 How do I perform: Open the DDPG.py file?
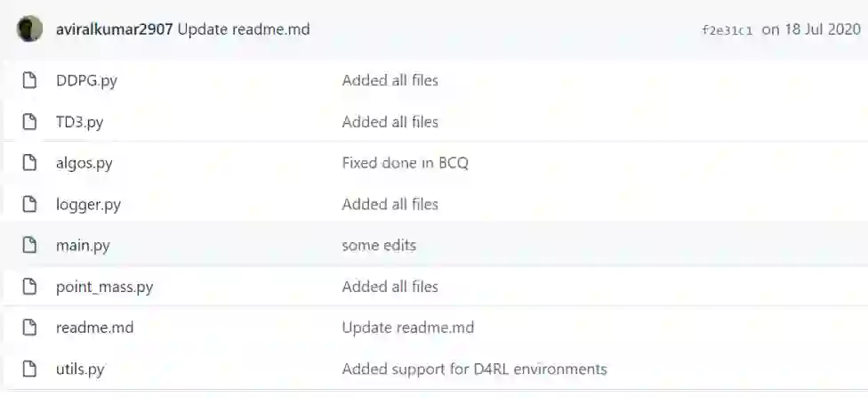tap(86, 81)
